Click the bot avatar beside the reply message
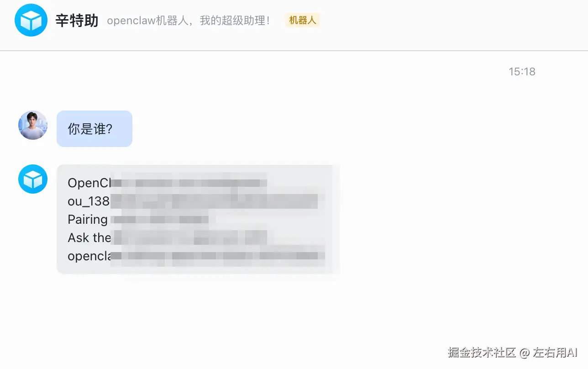Image resolution: width=588 pixels, height=369 pixels. [x=33, y=179]
